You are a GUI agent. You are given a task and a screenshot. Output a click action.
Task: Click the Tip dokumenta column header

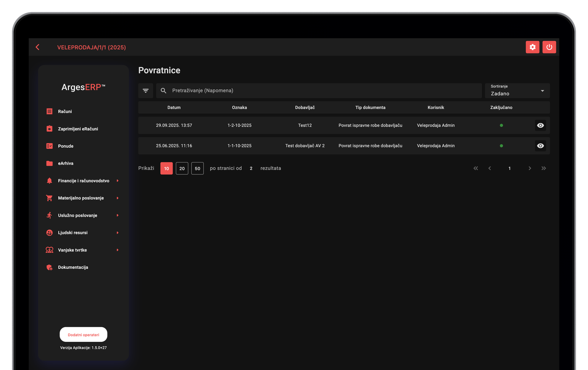(x=370, y=108)
